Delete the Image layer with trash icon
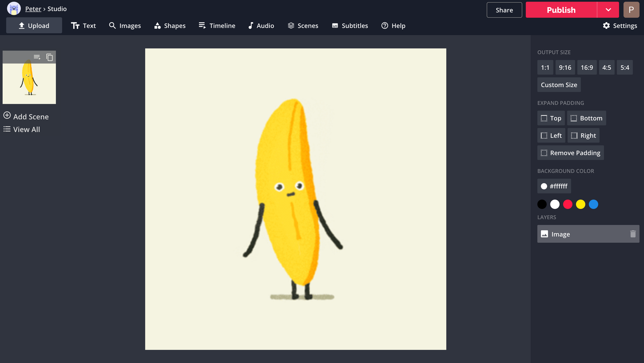The height and width of the screenshot is (363, 644). (633, 234)
